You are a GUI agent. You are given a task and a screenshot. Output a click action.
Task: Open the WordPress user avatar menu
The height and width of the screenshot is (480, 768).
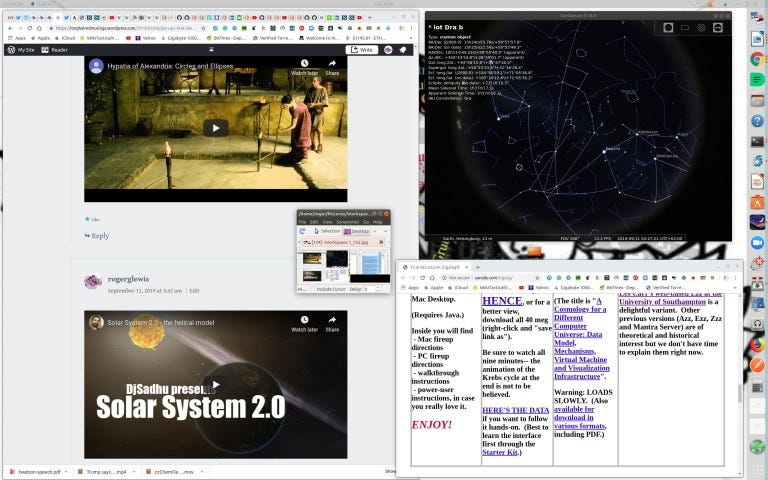388,50
